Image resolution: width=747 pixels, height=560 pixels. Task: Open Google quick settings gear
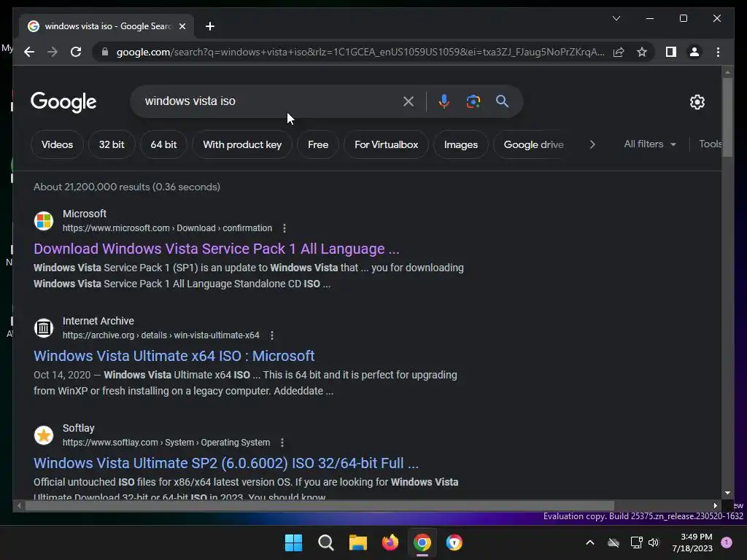(x=697, y=102)
